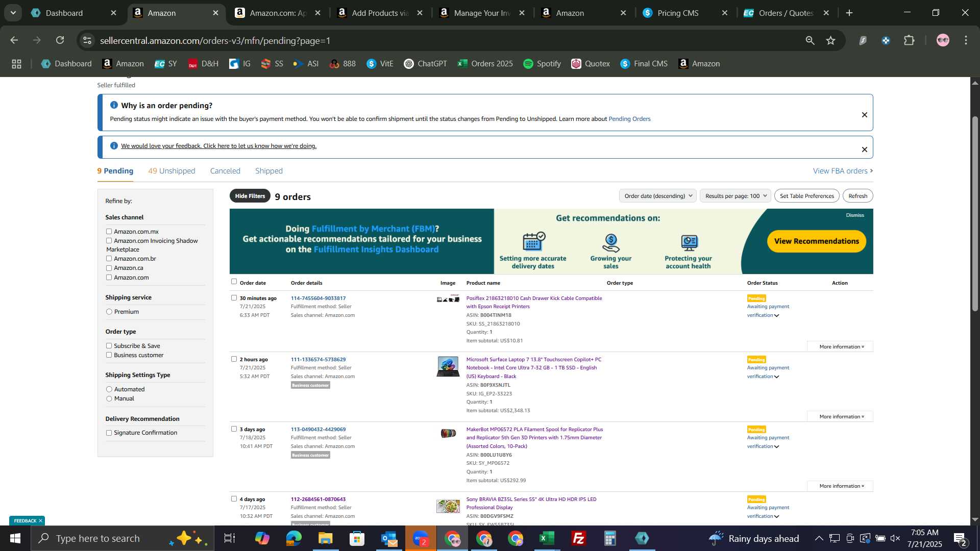
Task: Check the Business customer order type
Action: (x=109, y=355)
